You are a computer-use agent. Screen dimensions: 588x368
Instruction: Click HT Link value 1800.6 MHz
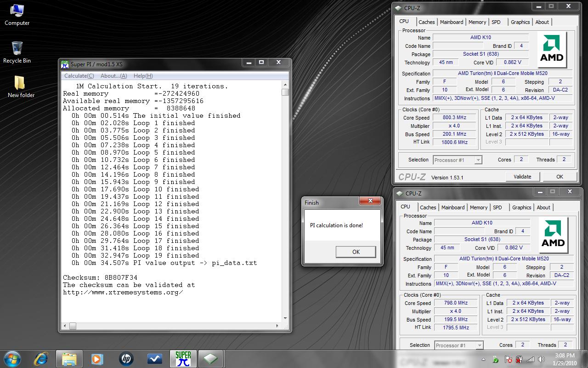click(454, 143)
